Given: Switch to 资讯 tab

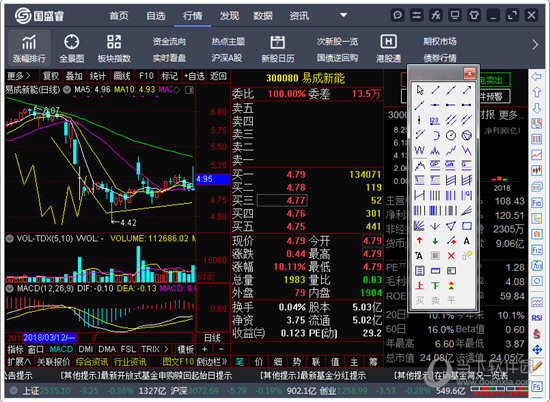Looking at the screenshot, I should tap(299, 16).
